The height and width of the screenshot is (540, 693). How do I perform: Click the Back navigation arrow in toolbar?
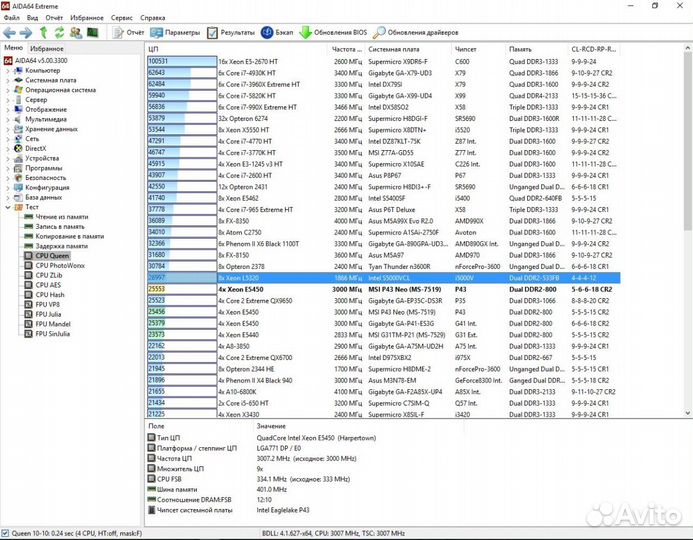[9, 32]
